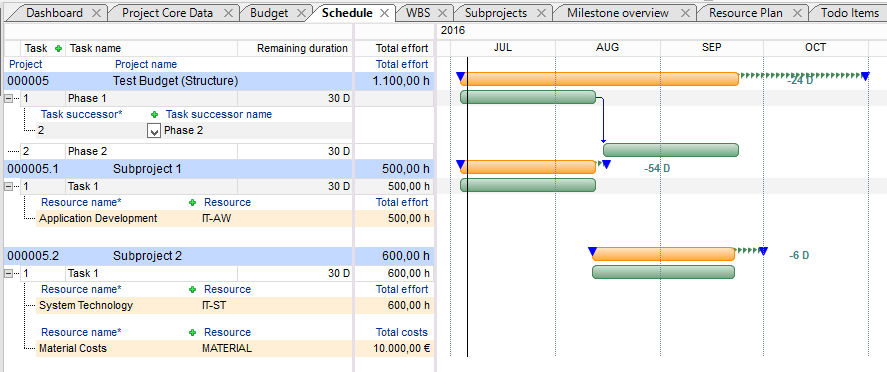Close the Project Core Data tab
Screen dimensions: 887x372
click(x=228, y=13)
